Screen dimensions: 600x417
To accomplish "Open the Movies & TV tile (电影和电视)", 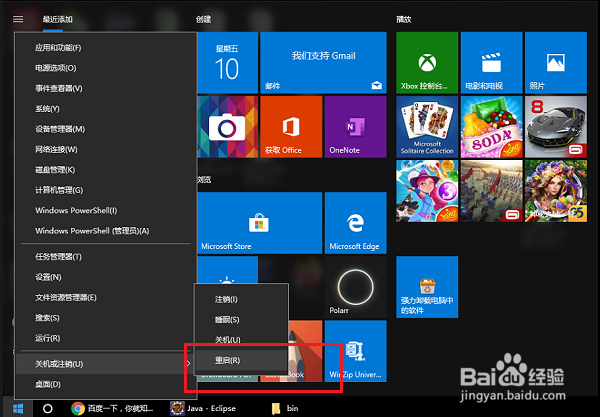I will [x=491, y=63].
